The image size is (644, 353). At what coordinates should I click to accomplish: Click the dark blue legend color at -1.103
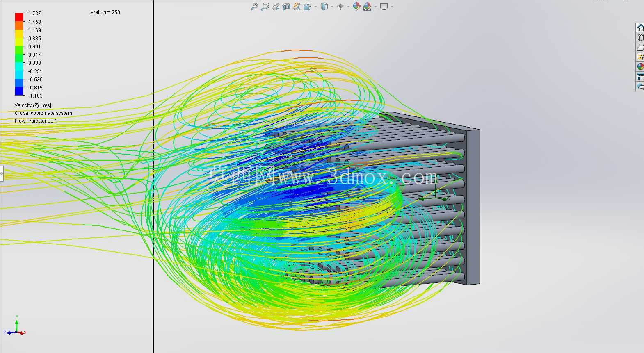(19, 91)
